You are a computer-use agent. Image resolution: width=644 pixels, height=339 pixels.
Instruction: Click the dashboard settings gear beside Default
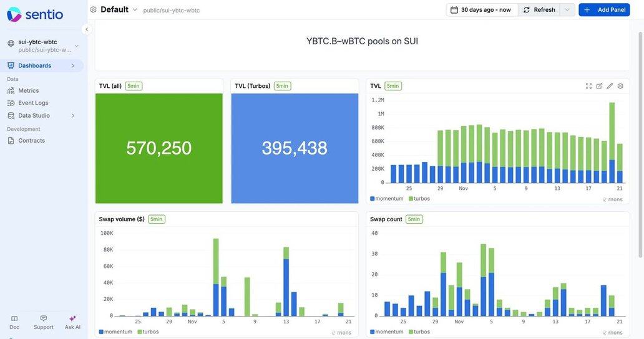click(94, 9)
